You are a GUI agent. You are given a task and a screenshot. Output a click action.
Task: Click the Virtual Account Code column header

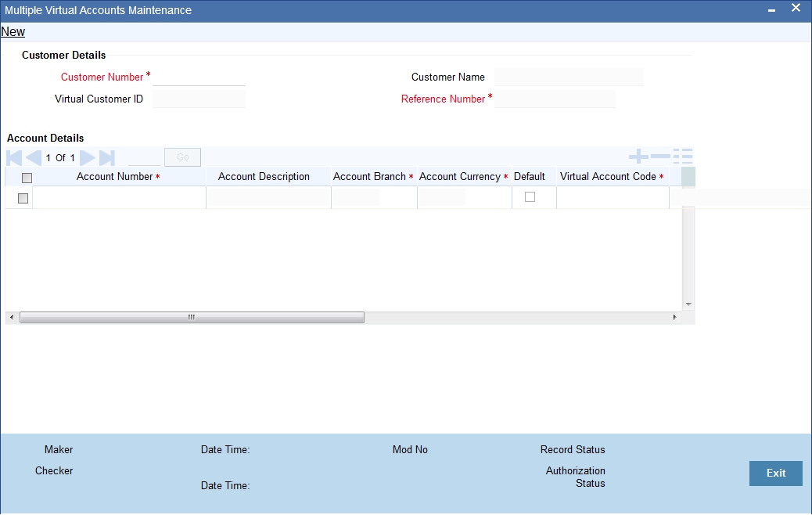(x=612, y=177)
